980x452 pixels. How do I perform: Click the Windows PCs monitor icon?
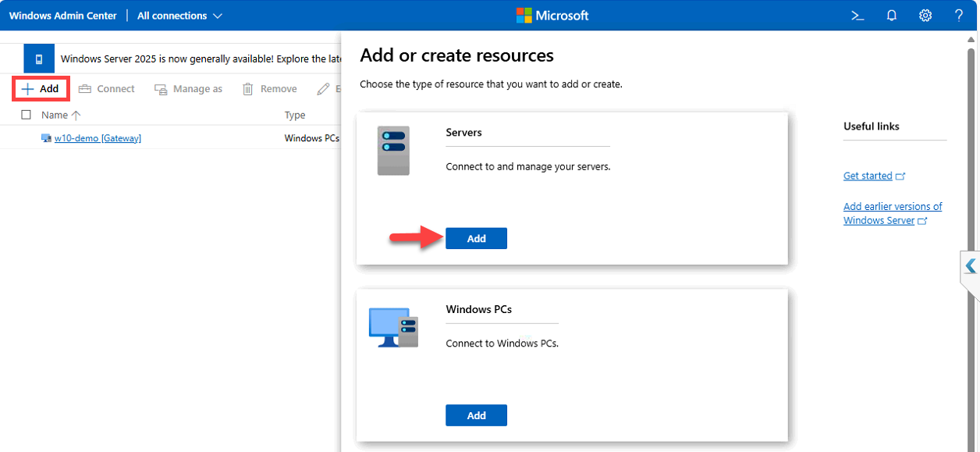point(393,327)
